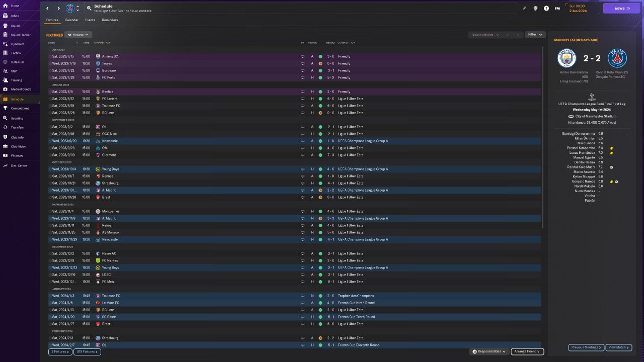This screenshot has height=362, width=644.
Task: Open the Data Hub icon
Action: point(5,62)
